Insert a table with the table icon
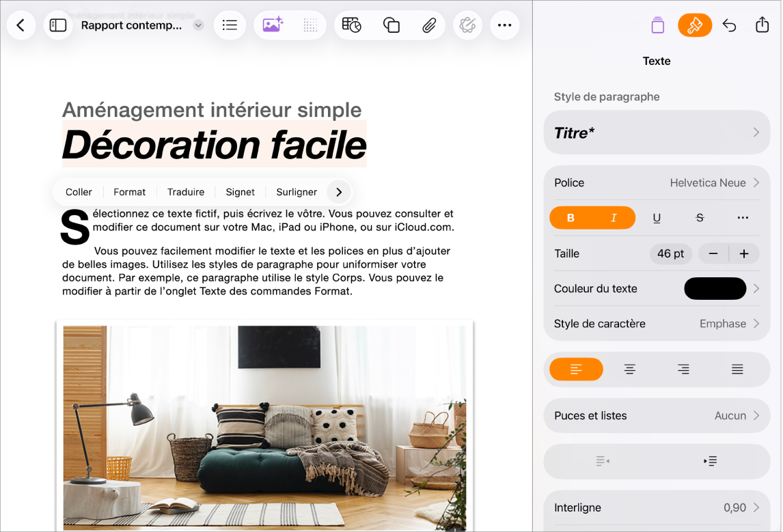This screenshot has height=532, width=783. (352, 25)
